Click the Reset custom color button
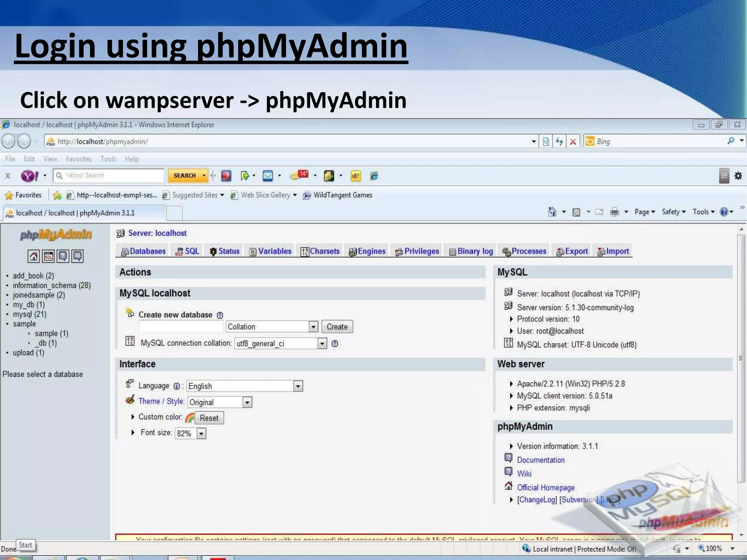The height and width of the screenshot is (560, 747). coord(209,418)
